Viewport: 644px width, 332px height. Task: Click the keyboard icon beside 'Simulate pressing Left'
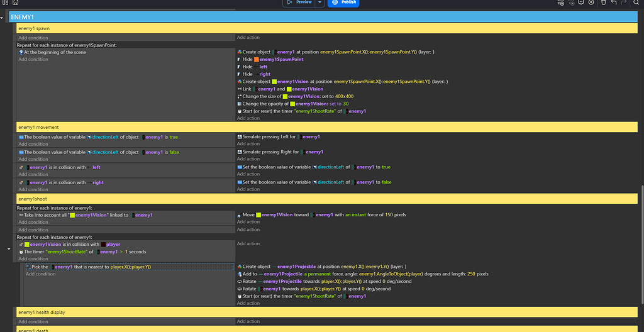pos(240,137)
